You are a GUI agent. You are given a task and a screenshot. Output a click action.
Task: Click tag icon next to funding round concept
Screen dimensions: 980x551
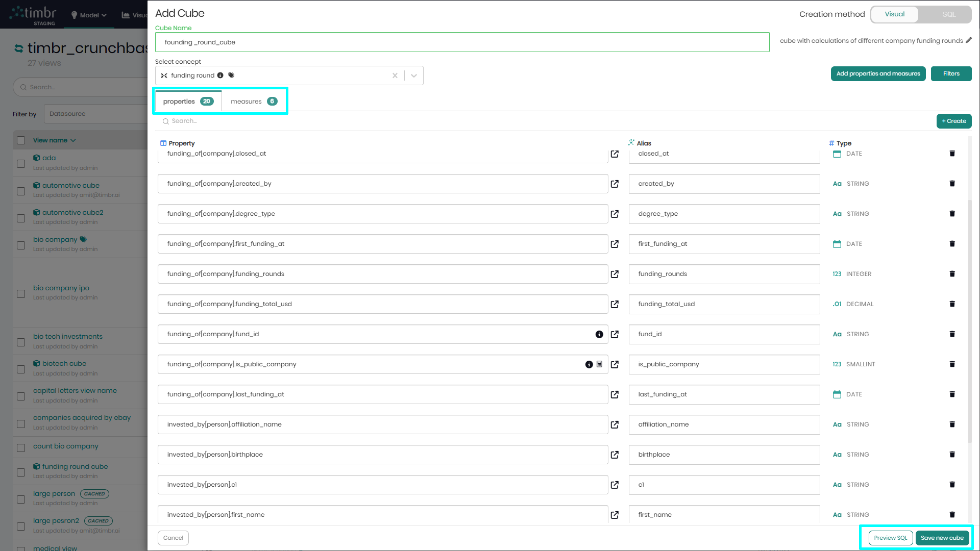(231, 76)
